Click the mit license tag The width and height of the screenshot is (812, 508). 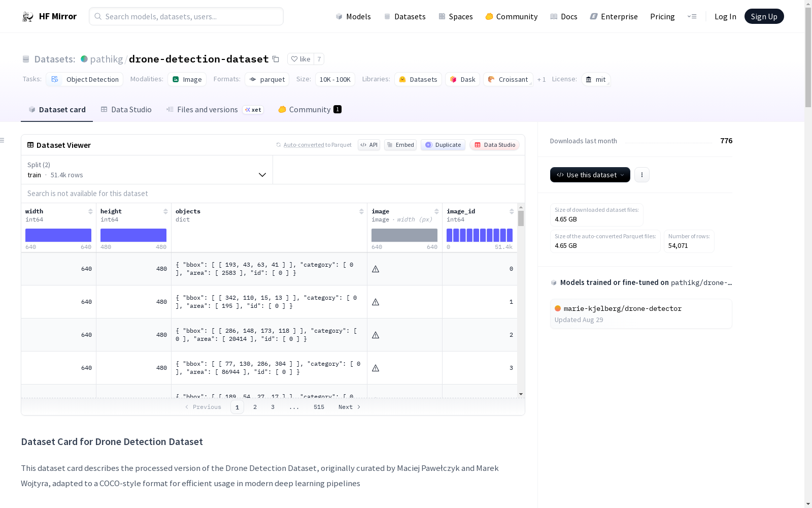596,79
